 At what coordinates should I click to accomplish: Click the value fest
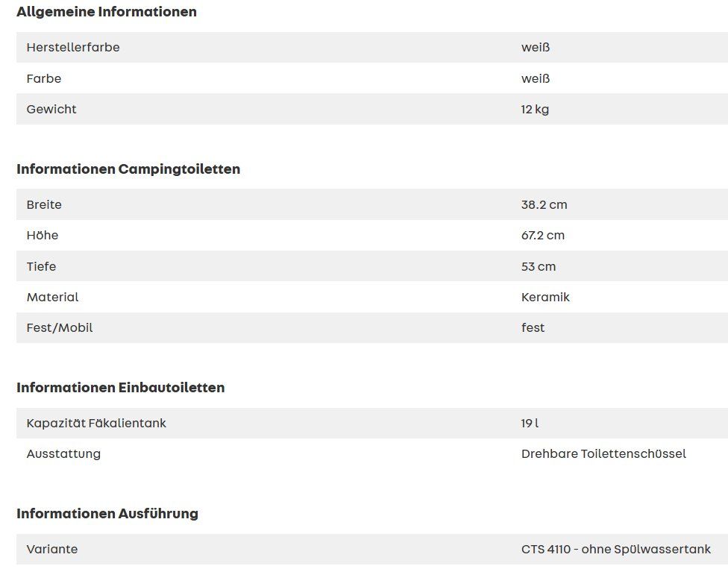[533, 327]
